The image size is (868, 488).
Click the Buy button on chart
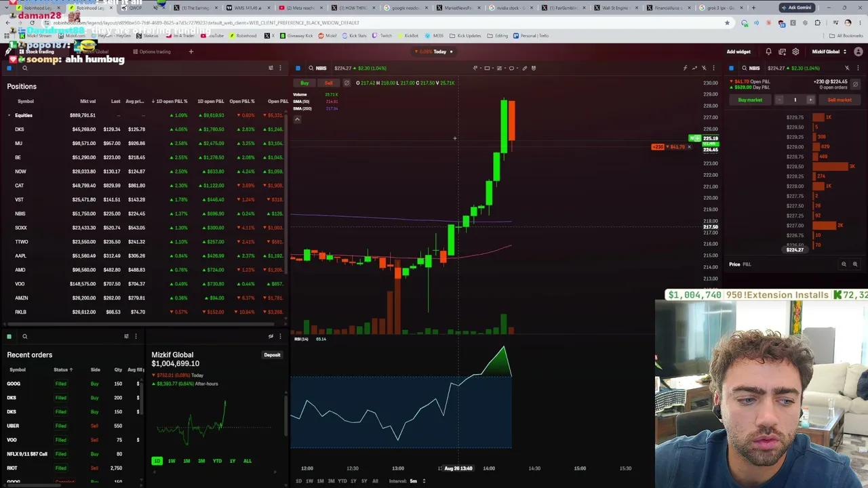tap(304, 83)
